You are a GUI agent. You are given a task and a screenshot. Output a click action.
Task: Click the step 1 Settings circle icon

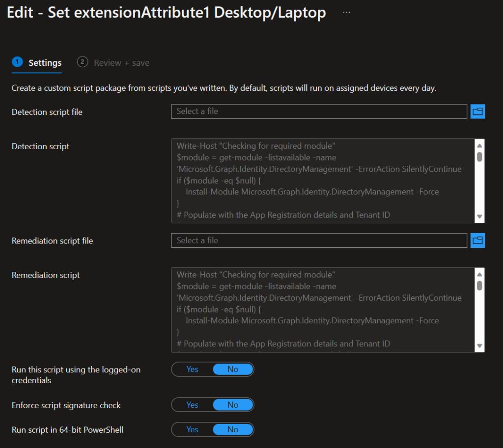(x=18, y=62)
